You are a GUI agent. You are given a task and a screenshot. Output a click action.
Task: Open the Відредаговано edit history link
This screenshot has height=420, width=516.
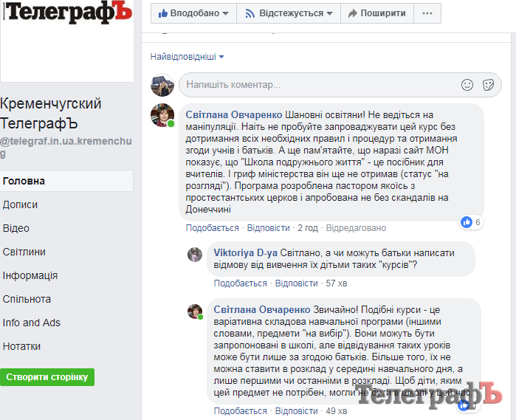pos(356,228)
